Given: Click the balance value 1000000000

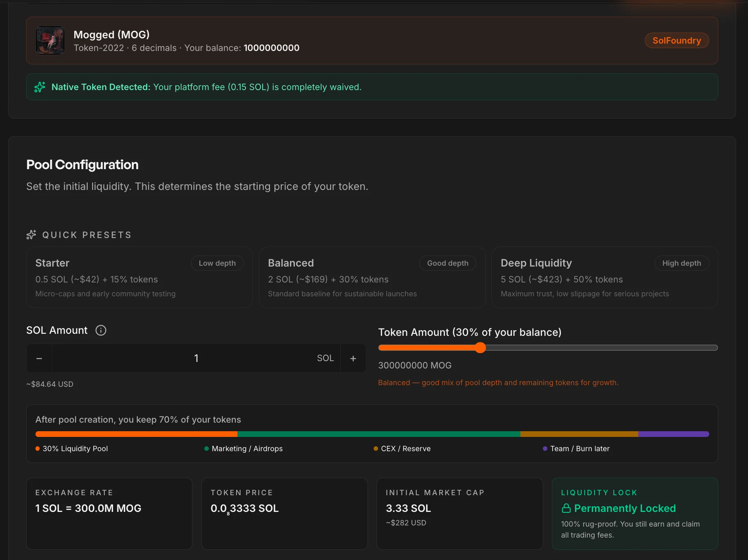Looking at the screenshot, I should [272, 48].
